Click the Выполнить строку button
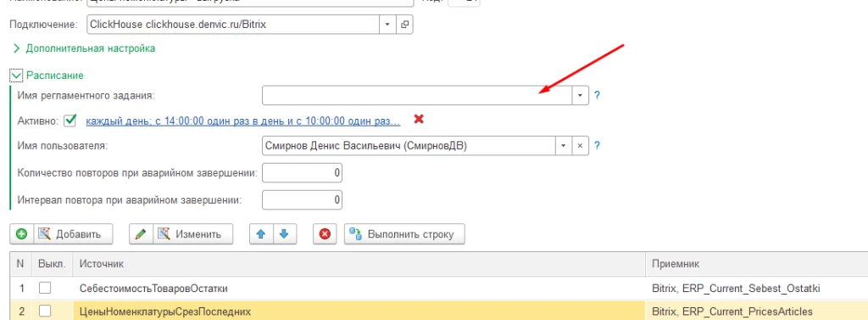This screenshot has height=320, width=868. [404, 234]
